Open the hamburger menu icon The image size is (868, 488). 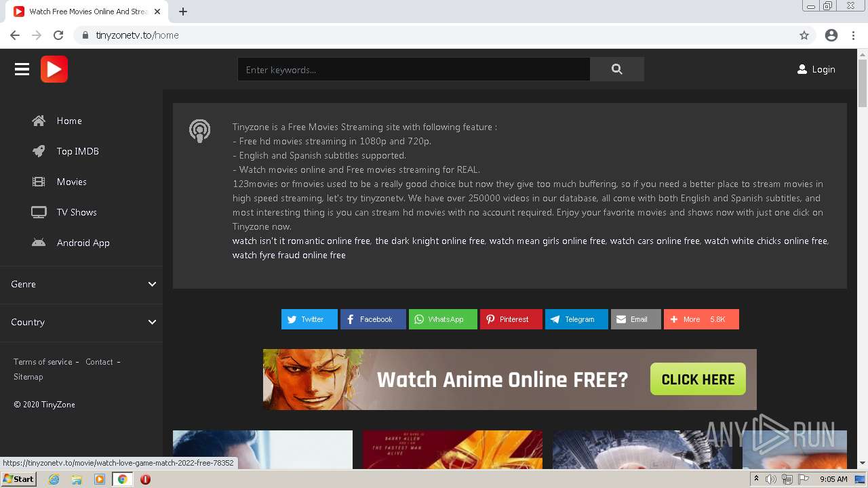(x=22, y=69)
